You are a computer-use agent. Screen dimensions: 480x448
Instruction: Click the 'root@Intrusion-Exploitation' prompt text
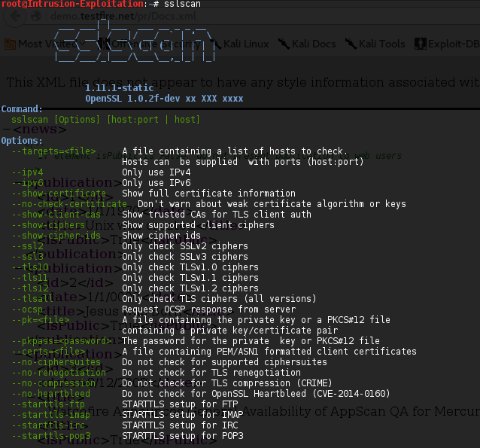coord(72,4)
